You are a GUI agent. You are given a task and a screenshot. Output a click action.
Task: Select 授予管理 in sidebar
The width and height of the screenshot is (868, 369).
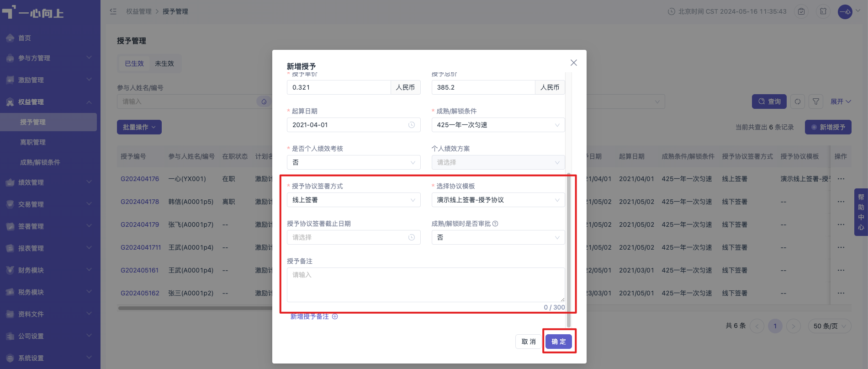point(48,122)
